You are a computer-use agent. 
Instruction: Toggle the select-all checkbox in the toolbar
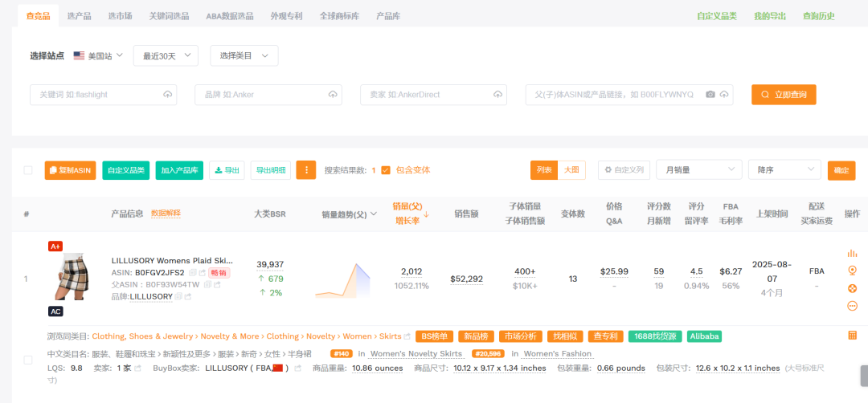[x=27, y=170]
